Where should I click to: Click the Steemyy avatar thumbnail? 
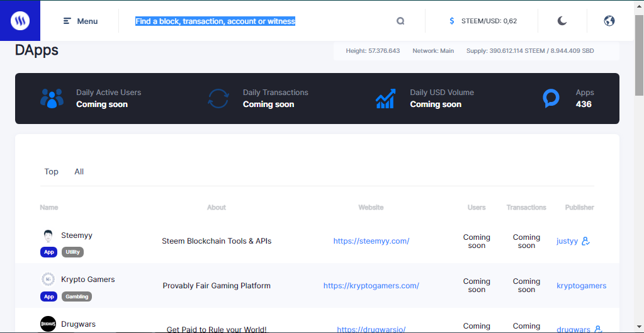(48, 235)
